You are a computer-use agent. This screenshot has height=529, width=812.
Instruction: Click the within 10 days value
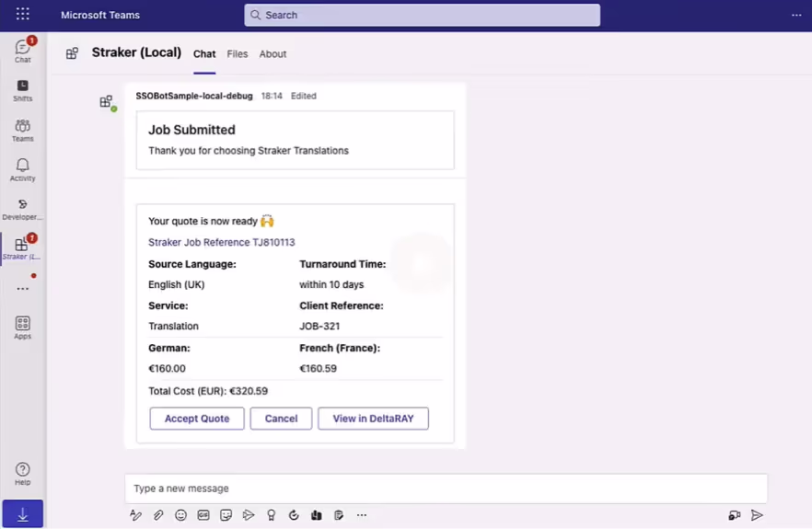(x=331, y=284)
